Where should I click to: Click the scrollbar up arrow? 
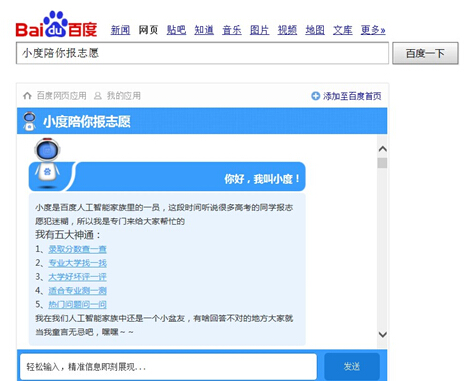pyautogui.click(x=383, y=149)
